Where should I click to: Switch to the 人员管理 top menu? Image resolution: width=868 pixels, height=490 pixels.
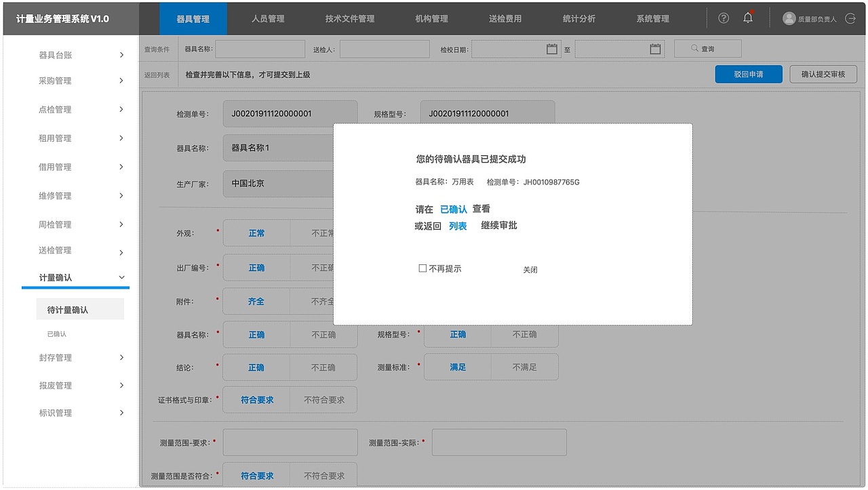coord(269,18)
